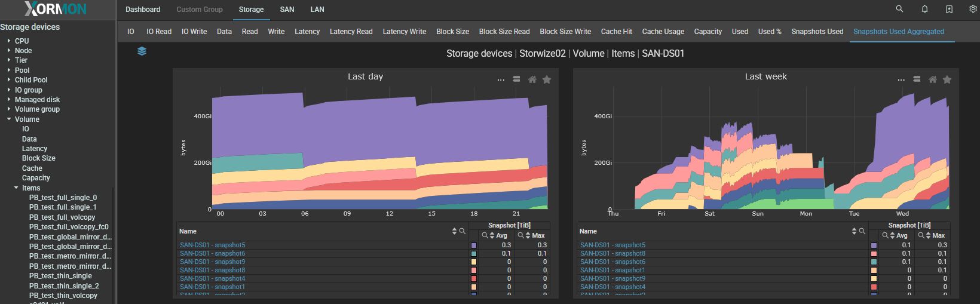The image size is (980, 304).
Task: Switch to the Latency Read tab
Action: [351, 32]
